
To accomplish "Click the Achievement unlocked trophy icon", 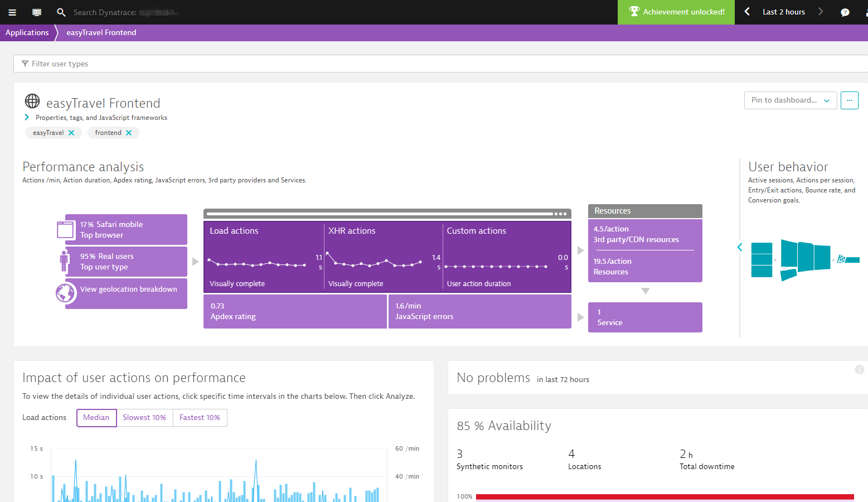I will [x=634, y=12].
